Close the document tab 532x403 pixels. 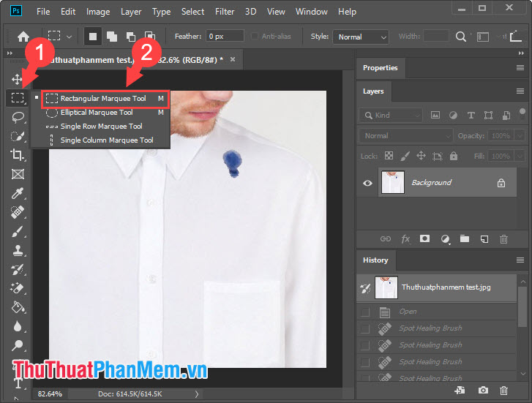pyautogui.click(x=233, y=59)
